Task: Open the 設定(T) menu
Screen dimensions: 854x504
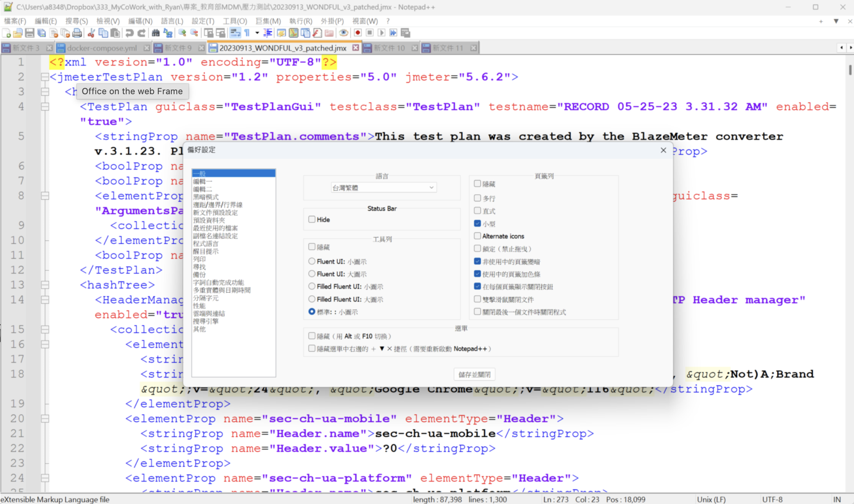Action: 203,21
